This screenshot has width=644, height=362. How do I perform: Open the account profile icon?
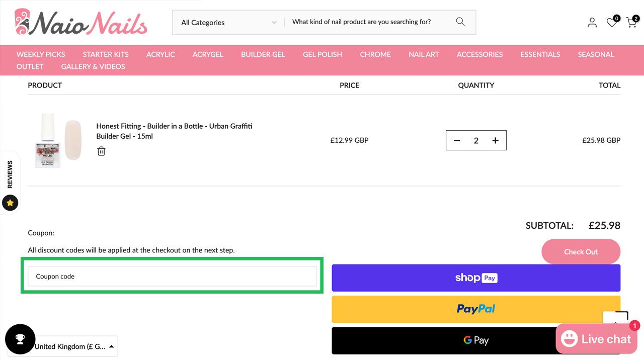click(592, 22)
